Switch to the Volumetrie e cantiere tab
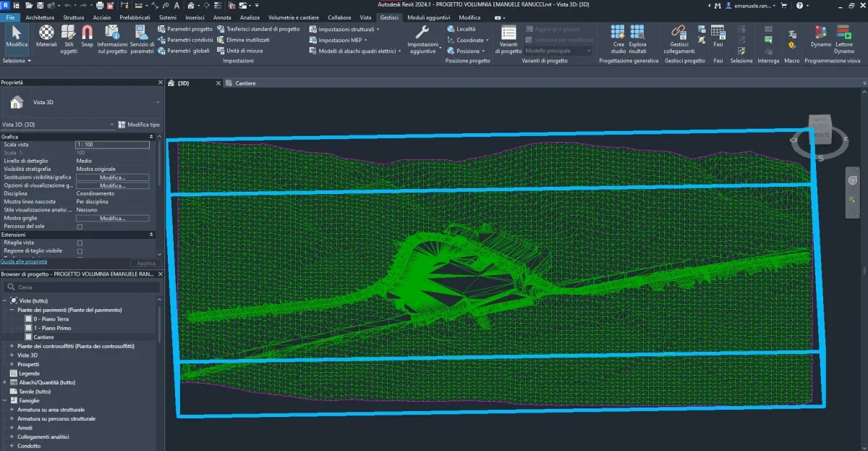The image size is (868, 451). pyautogui.click(x=294, y=17)
